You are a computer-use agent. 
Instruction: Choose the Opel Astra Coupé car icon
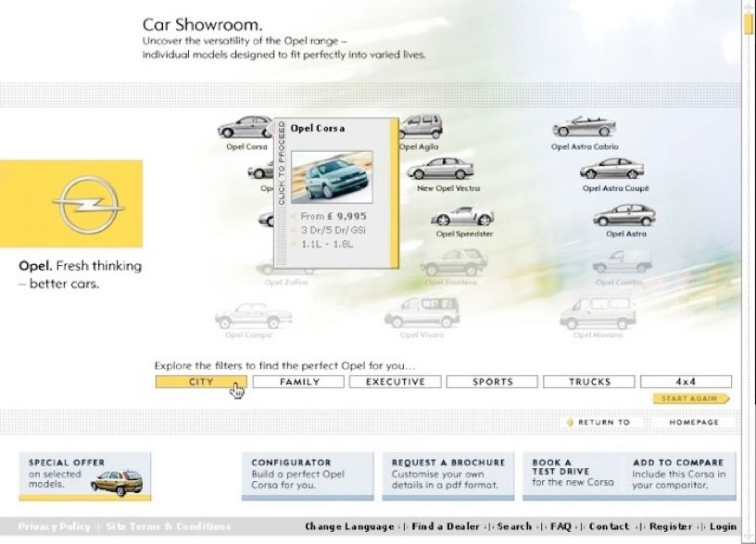pos(611,169)
